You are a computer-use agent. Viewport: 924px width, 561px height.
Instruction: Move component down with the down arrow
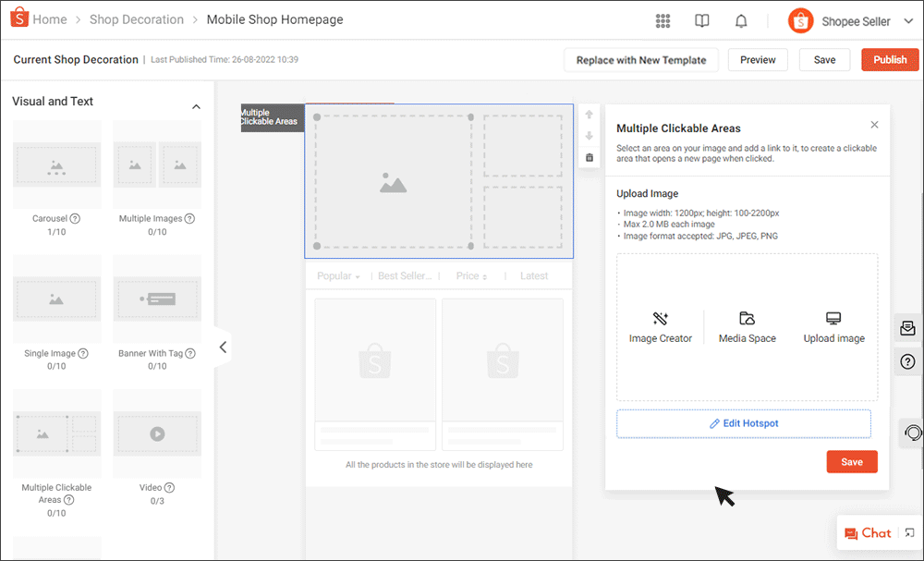(x=590, y=136)
